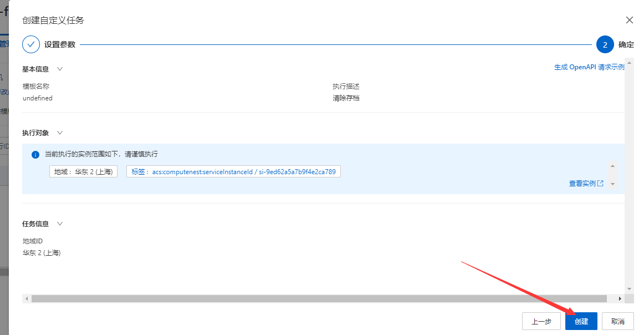Click the 创建 button
This screenshot has height=335, width=644.
581,321
